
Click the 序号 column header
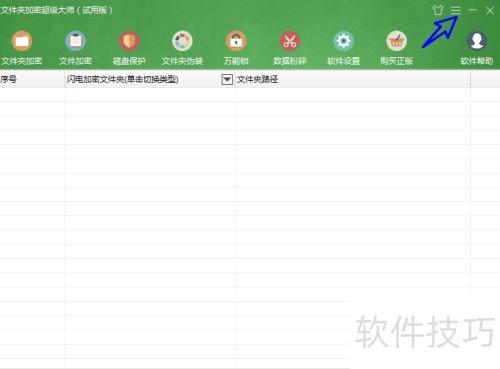point(32,79)
